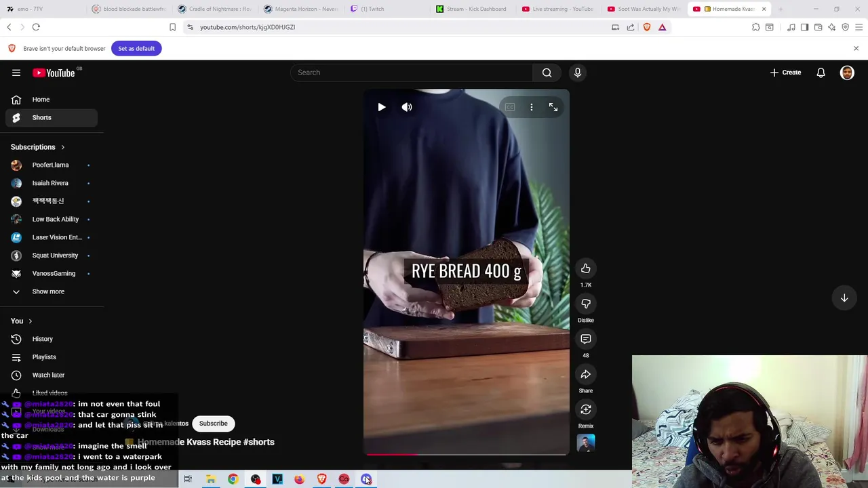Go back in browser history
Screen dimensions: 868x488
pos(9,27)
